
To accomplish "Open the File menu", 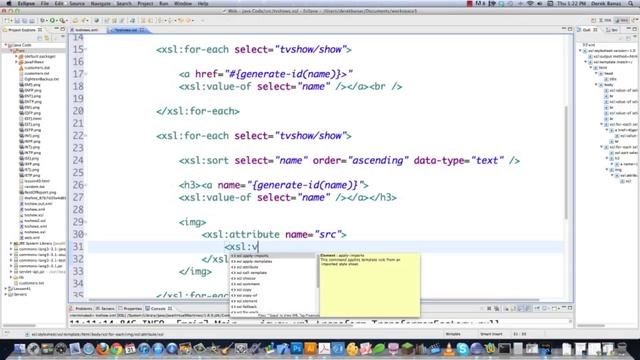I will pyautogui.click(x=44, y=3).
